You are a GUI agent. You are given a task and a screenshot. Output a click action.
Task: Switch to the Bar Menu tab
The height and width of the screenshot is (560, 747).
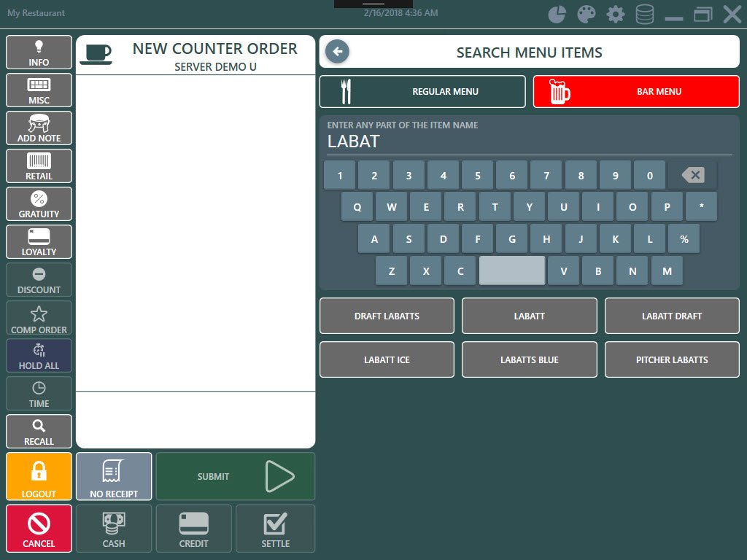(x=636, y=92)
